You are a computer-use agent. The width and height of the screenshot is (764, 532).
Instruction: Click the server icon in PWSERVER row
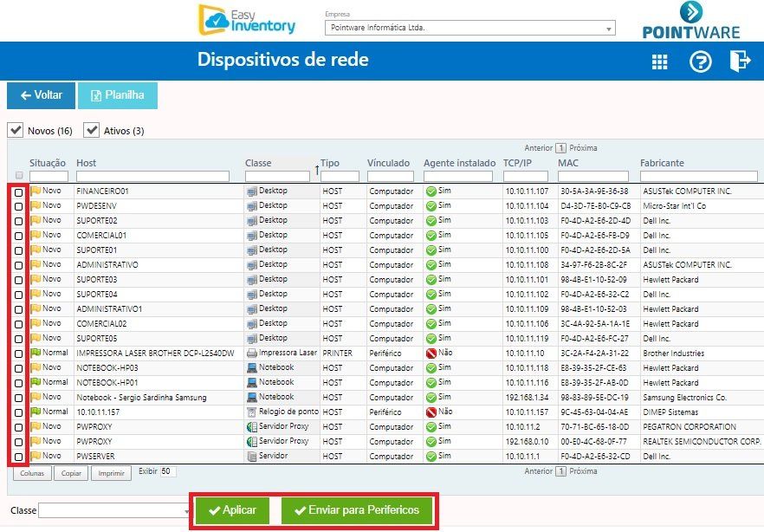(251, 457)
